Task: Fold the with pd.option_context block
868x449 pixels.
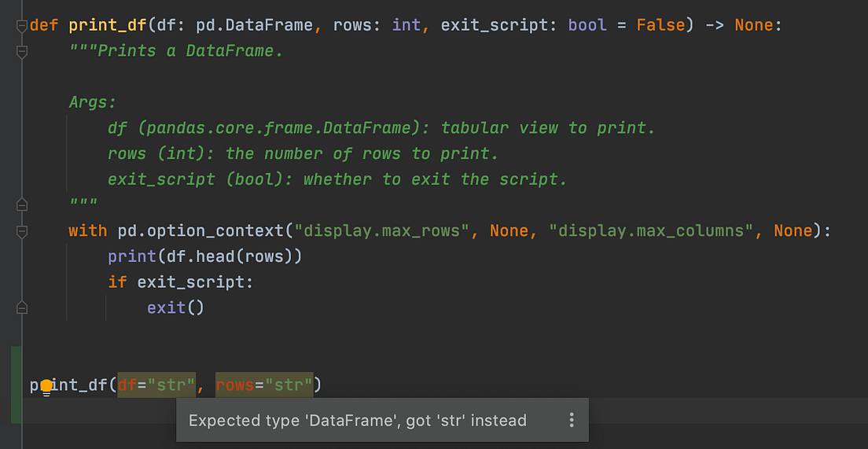Action: 22,231
